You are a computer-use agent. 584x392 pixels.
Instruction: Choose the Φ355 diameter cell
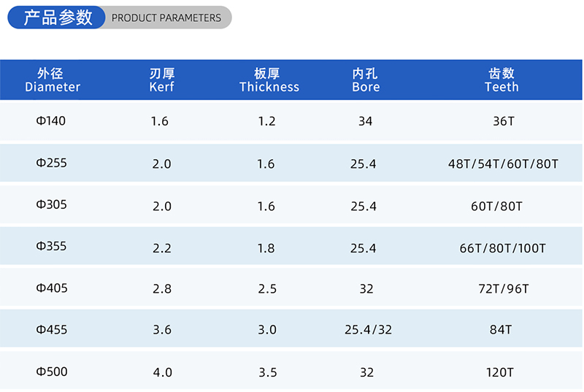51,246
